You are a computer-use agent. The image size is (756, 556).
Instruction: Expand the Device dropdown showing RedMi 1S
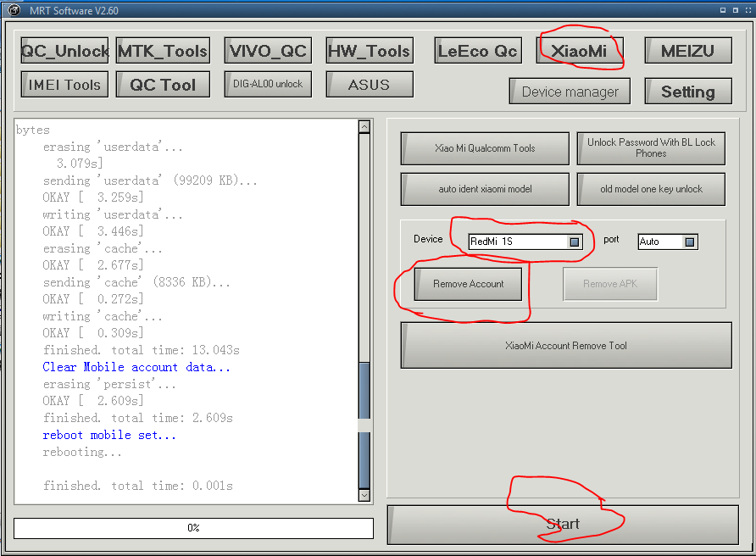574,242
